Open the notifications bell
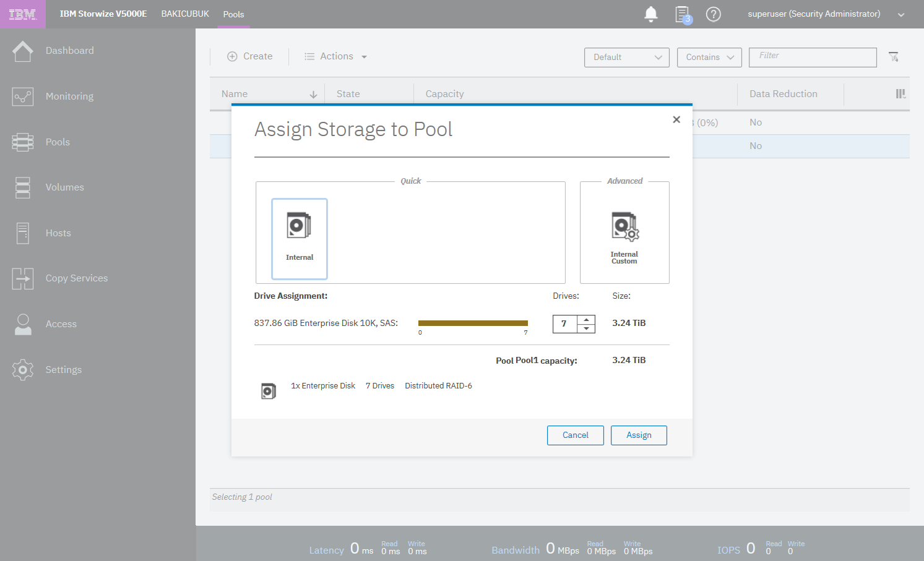This screenshot has height=561, width=924. (650, 14)
